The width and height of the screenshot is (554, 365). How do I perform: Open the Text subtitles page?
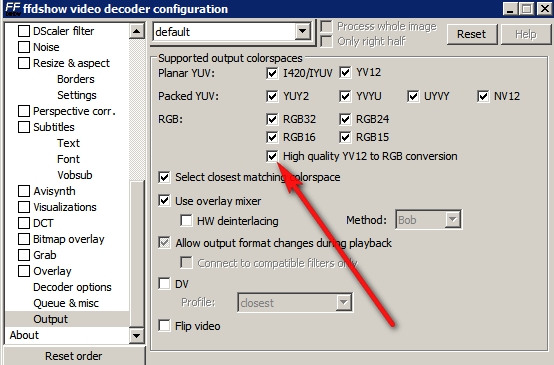coord(68,143)
